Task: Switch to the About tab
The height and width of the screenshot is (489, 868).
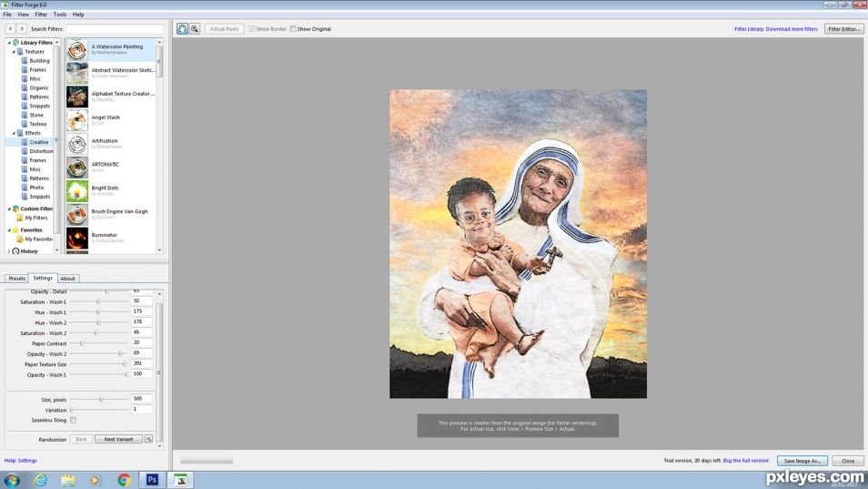Action: point(67,279)
